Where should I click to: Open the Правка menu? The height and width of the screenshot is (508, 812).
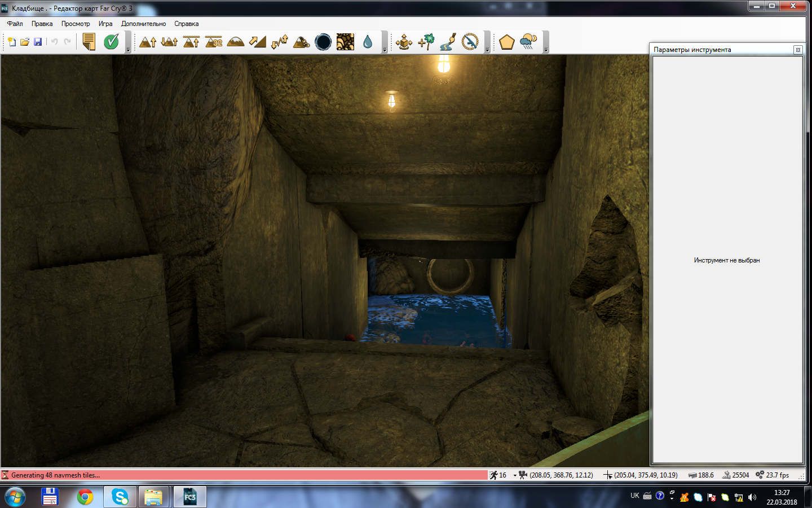[42, 24]
